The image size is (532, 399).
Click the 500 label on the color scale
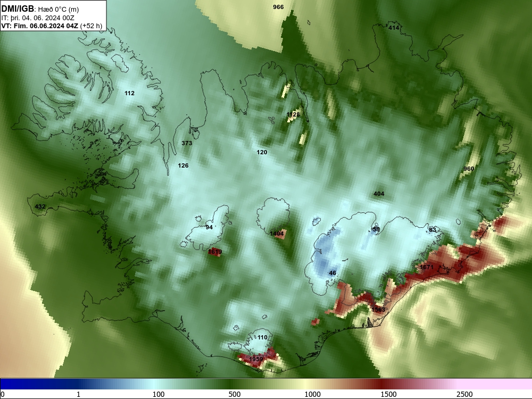235,394
